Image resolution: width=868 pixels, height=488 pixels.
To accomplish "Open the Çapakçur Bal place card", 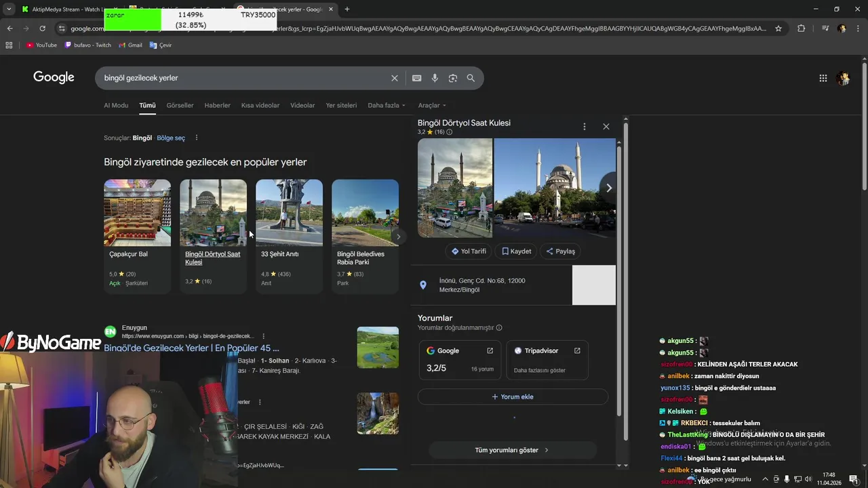I will [x=137, y=235].
